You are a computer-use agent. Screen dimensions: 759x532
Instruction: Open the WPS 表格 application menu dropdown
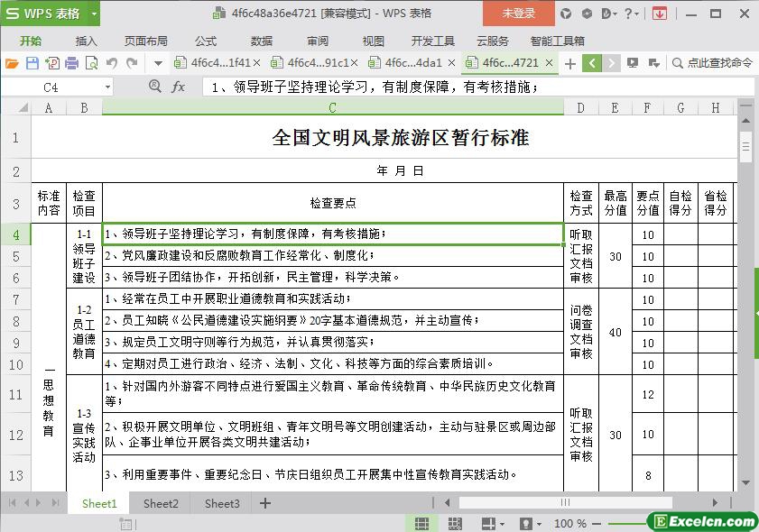pyautogui.click(x=93, y=14)
